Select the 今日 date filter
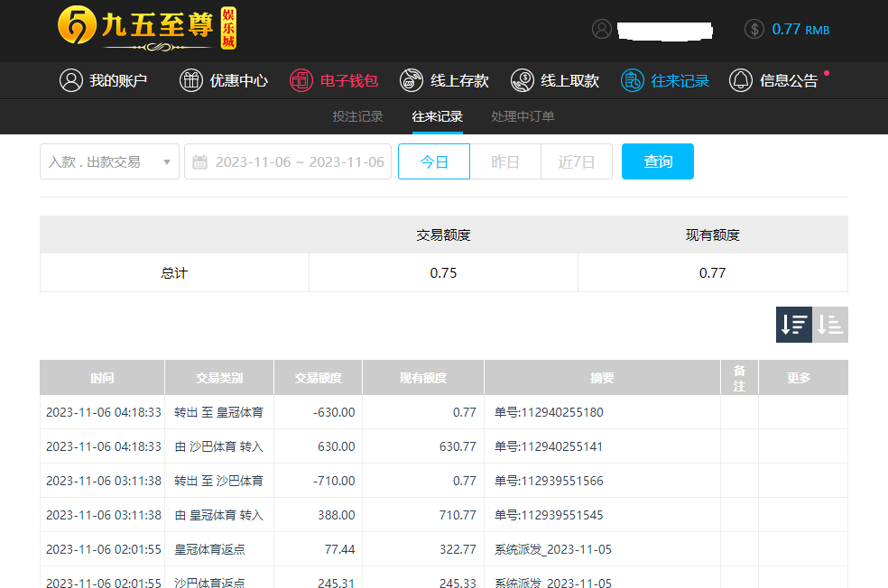 pyautogui.click(x=434, y=161)
